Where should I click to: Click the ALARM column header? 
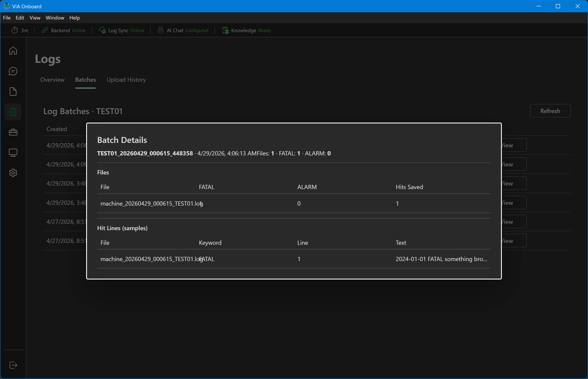pos(307,187)
